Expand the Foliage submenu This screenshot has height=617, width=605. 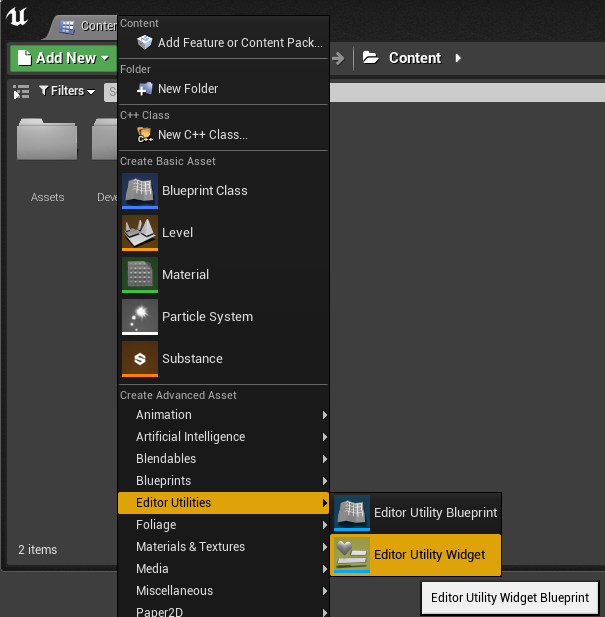[223, 525]
